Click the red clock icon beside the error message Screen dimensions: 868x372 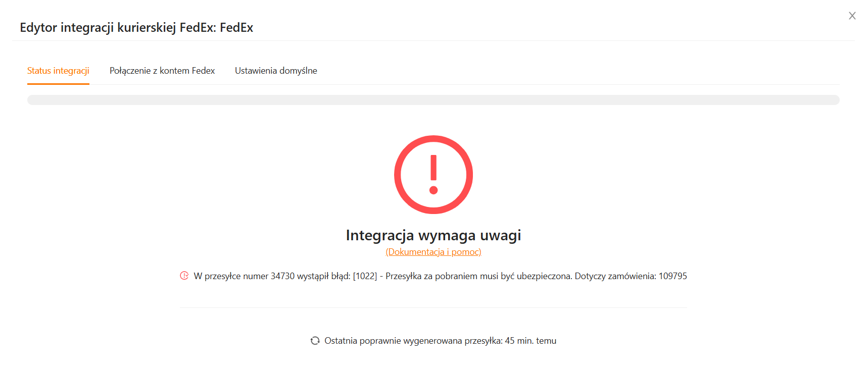click(x=184, y=276)
